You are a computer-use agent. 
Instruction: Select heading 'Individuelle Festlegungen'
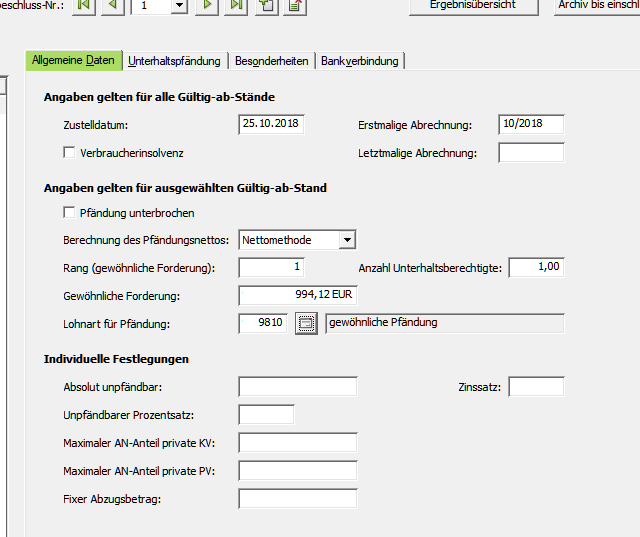point(116,359)
